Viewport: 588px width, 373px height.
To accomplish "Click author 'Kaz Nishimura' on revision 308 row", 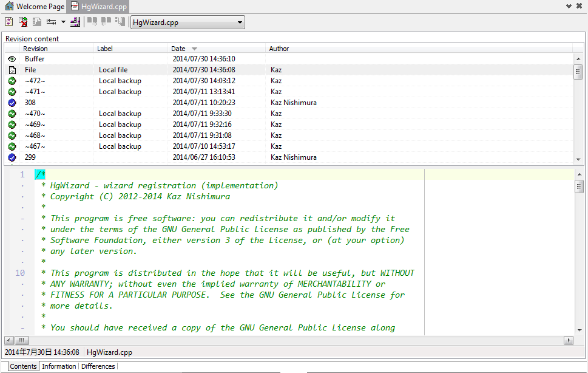I will pos(294,103).
